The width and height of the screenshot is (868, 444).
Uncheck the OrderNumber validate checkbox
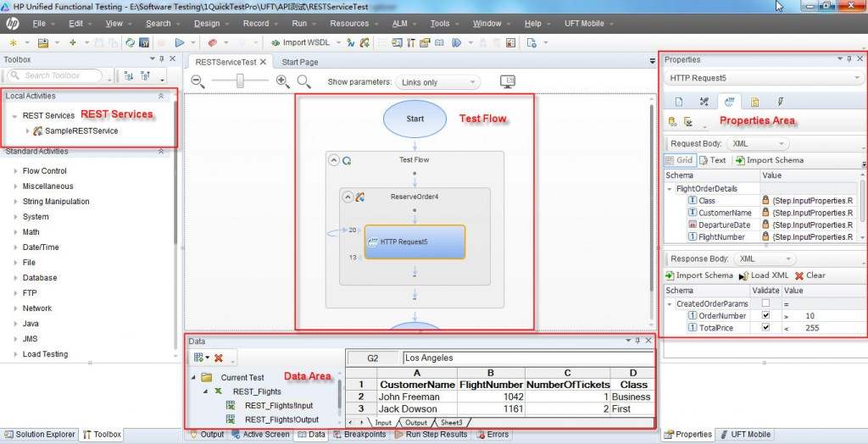(766, 315)
